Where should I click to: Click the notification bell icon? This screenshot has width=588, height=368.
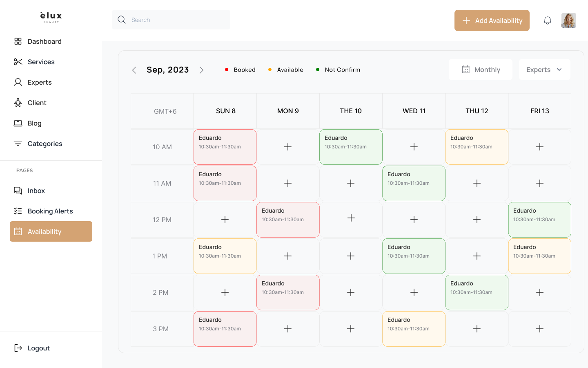coord(548,20)
